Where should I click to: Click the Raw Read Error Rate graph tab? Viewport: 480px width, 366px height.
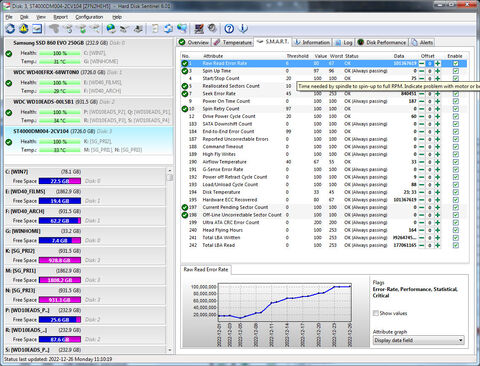pyautogui.click(x=206, y=269)
